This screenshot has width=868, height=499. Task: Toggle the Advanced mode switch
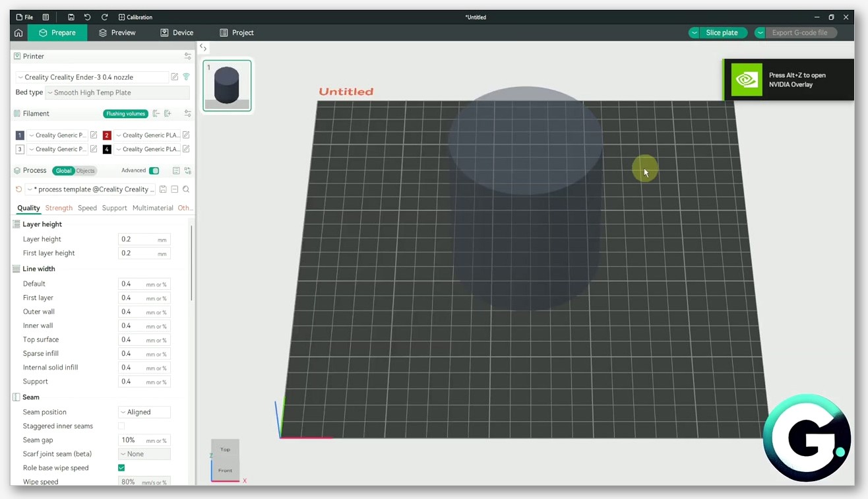[x=154, y=170]
